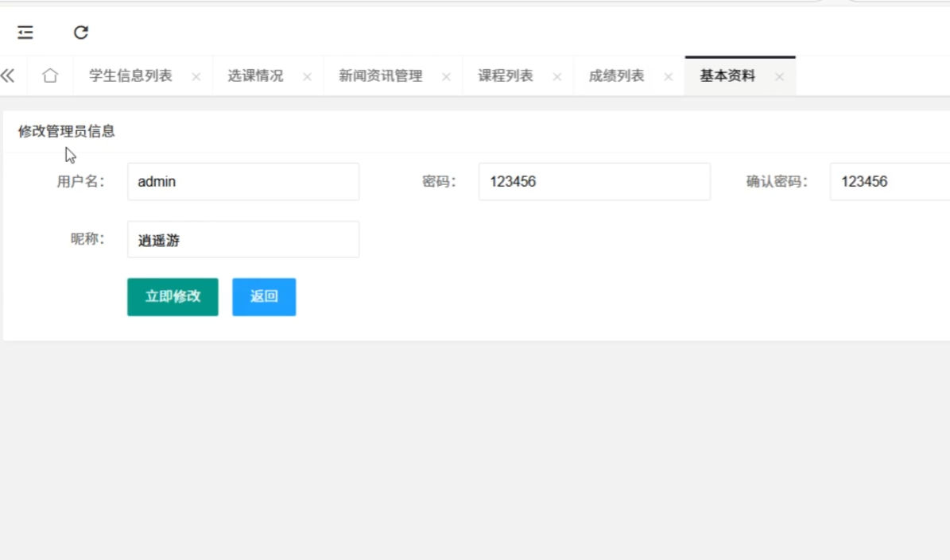This screenshot has width=950, height=560.
Task: Click the refresh page icon
Action: pos(81,33)
